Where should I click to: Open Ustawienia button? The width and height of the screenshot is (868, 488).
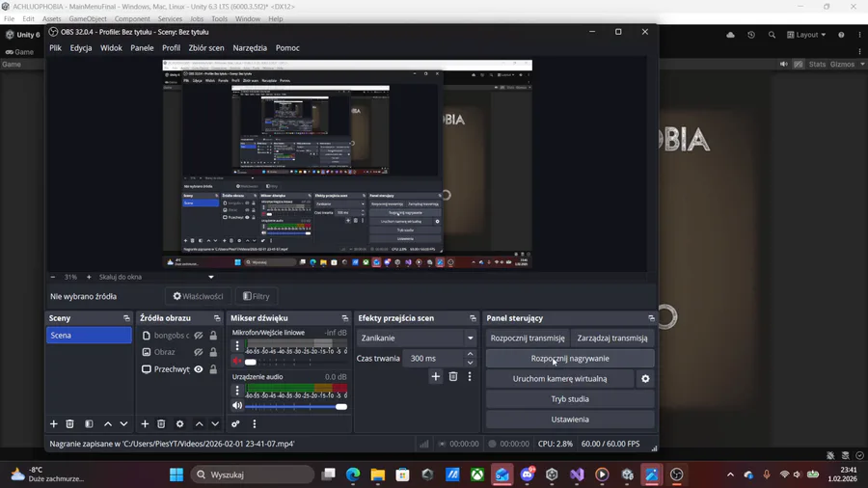[570, 420]
